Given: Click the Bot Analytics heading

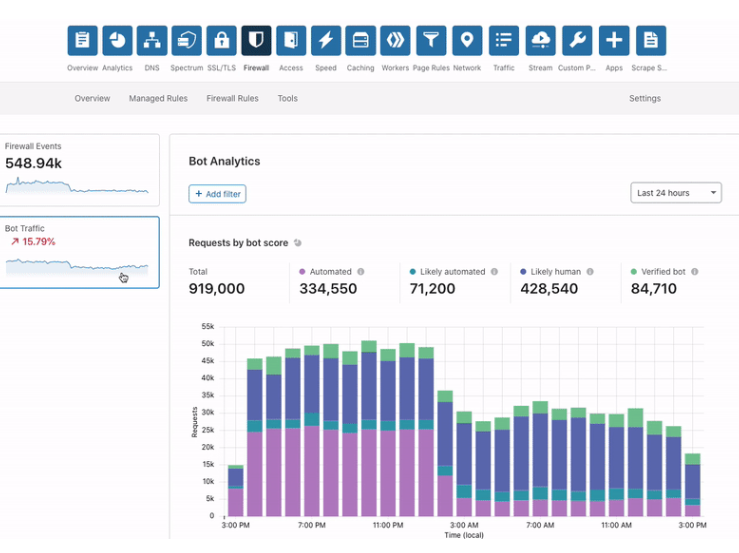Looking at the screenshot, I should pyautogui.click(x=224, y=161).
